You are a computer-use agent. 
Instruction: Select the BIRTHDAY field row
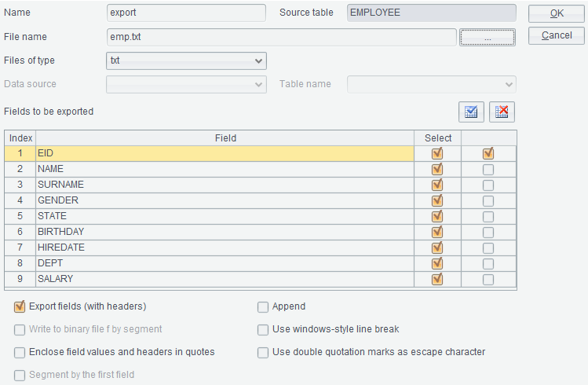(x=225, y=232)
